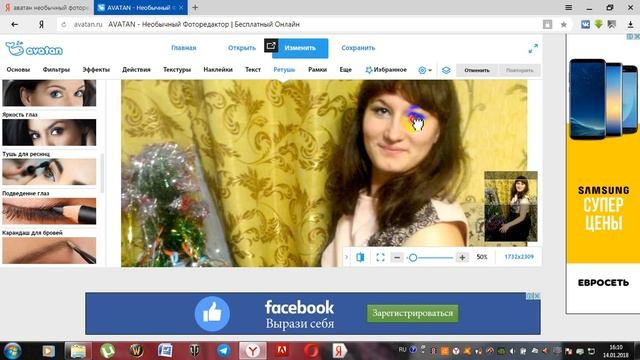Switch to the first Yandex search tab
The width and height of the screenshot is (640, 360).
pos(46,7)
